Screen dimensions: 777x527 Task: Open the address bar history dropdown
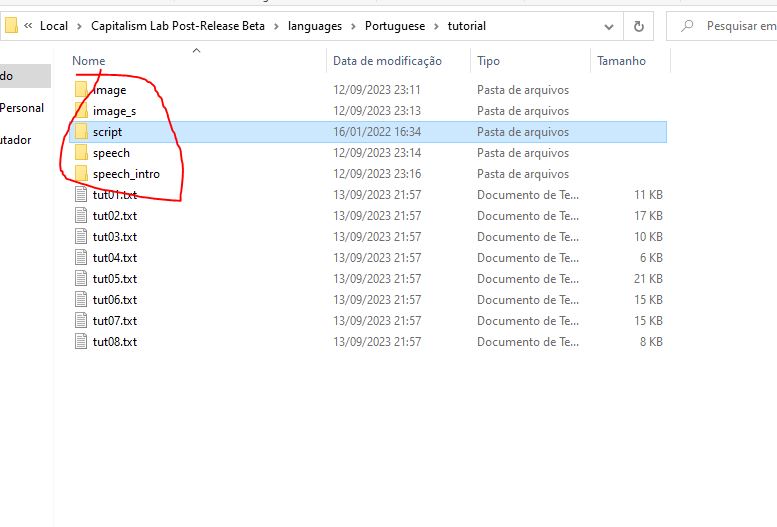609,27
